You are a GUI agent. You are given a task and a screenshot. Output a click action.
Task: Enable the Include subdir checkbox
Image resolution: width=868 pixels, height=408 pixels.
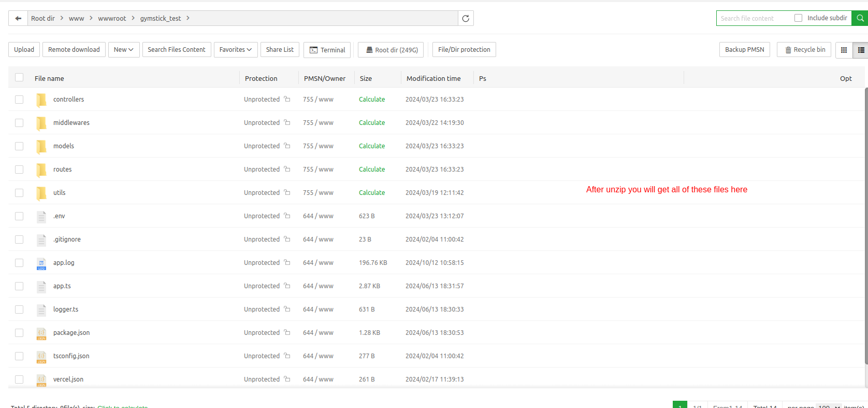tap(798, 18)
